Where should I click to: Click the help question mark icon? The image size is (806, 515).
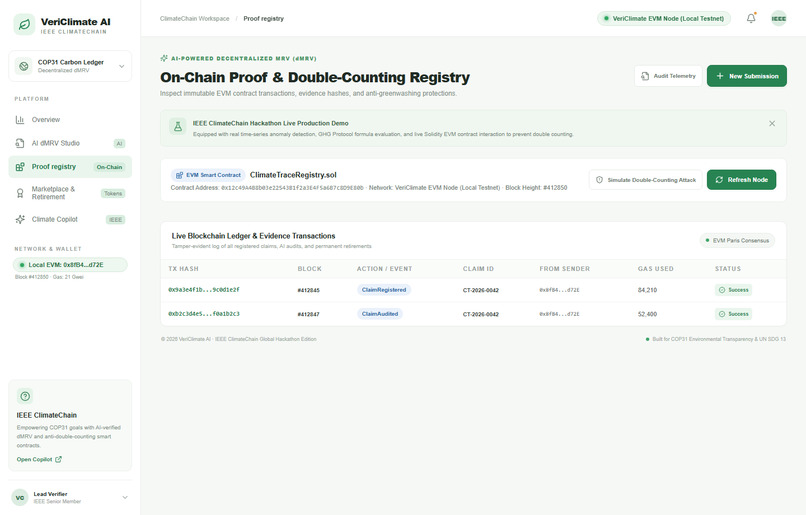click(x=25, y=396)
